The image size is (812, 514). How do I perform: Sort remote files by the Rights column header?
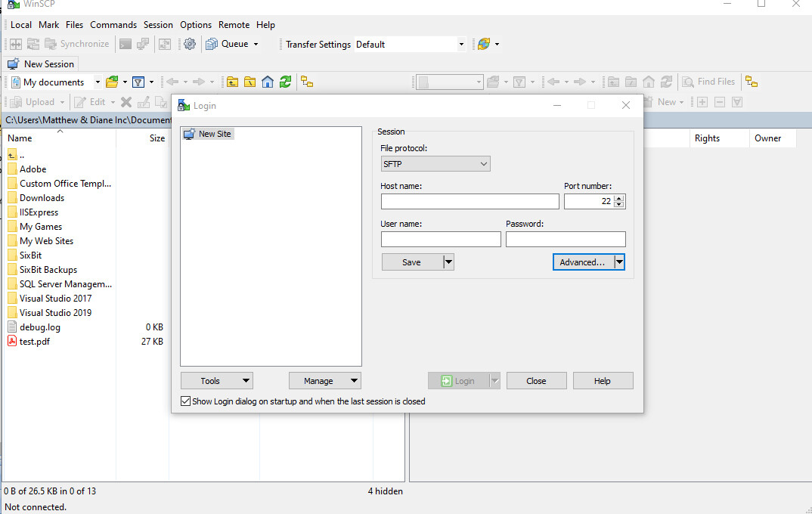pyautogui.click(x=719, y=138)
